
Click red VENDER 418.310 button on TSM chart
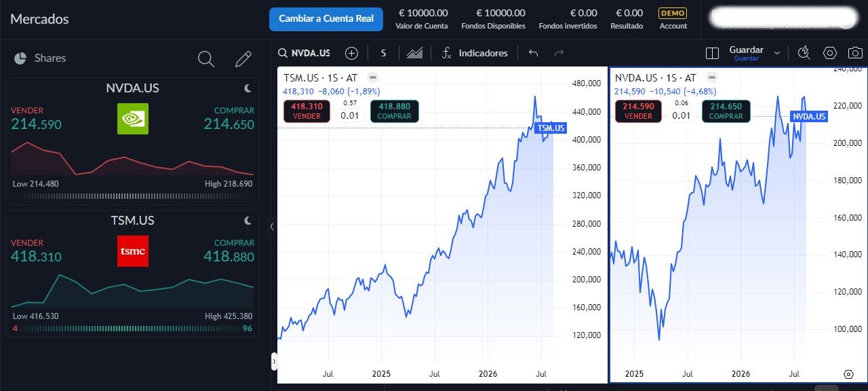307,111
